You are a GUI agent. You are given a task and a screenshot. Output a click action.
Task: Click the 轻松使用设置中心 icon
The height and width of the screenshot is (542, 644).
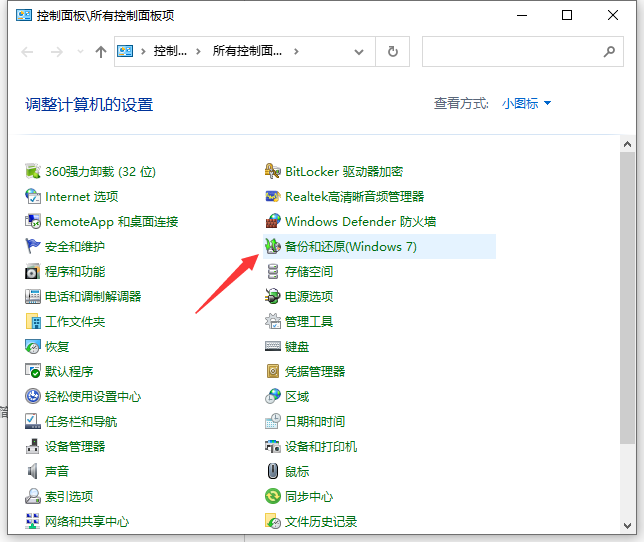click(33, 397)
